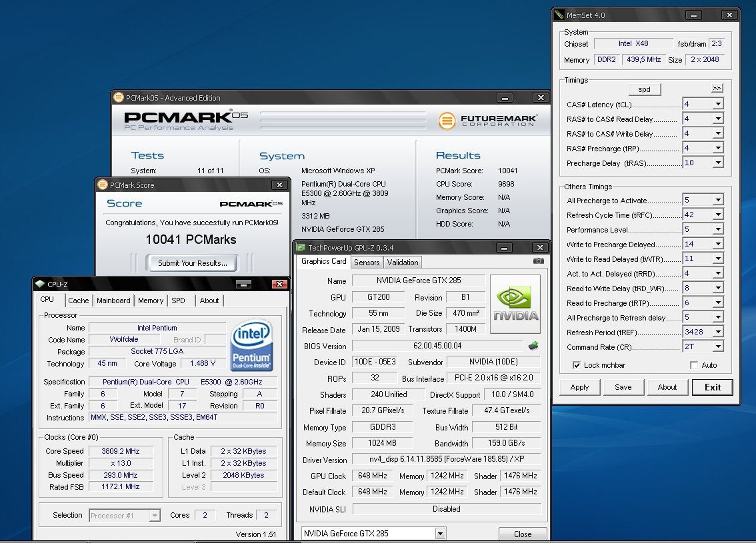Click GPU-Z title bar icon
The image size is (756, 543).
click(301, 247)
